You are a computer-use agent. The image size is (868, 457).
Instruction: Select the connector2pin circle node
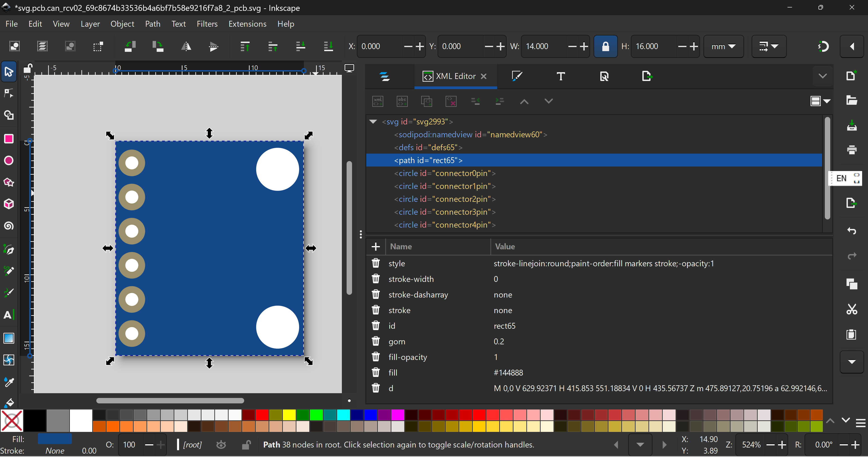click(445, 199)
